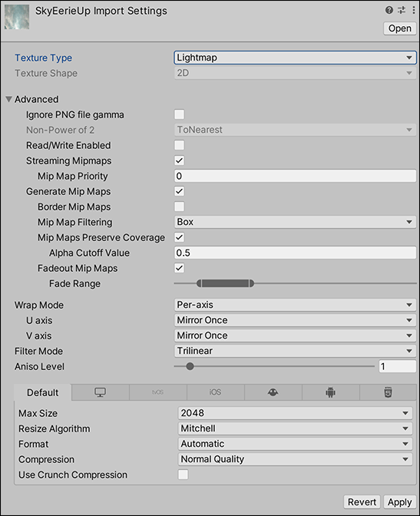Toggle Ignore PNG file gamma checkbox
Screen dimensions: 420x516
point(180,114)
